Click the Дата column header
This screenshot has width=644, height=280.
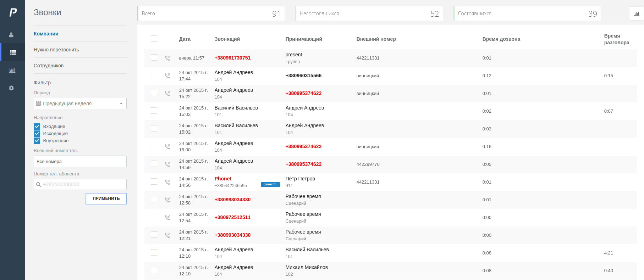coord(185,39)
